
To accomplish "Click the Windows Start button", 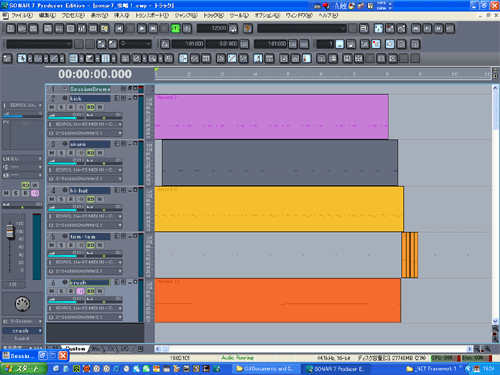I will (23, 369).
